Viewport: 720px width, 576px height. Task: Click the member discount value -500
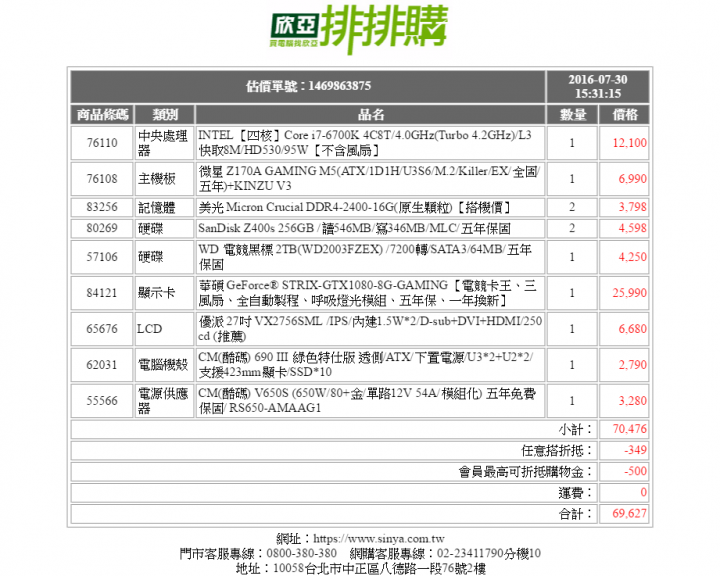tap(635, 471)
